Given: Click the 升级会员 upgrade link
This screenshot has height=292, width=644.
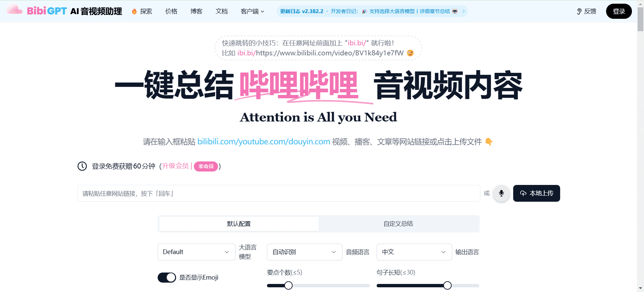Looking at the screenshot, I should (175, 166).
